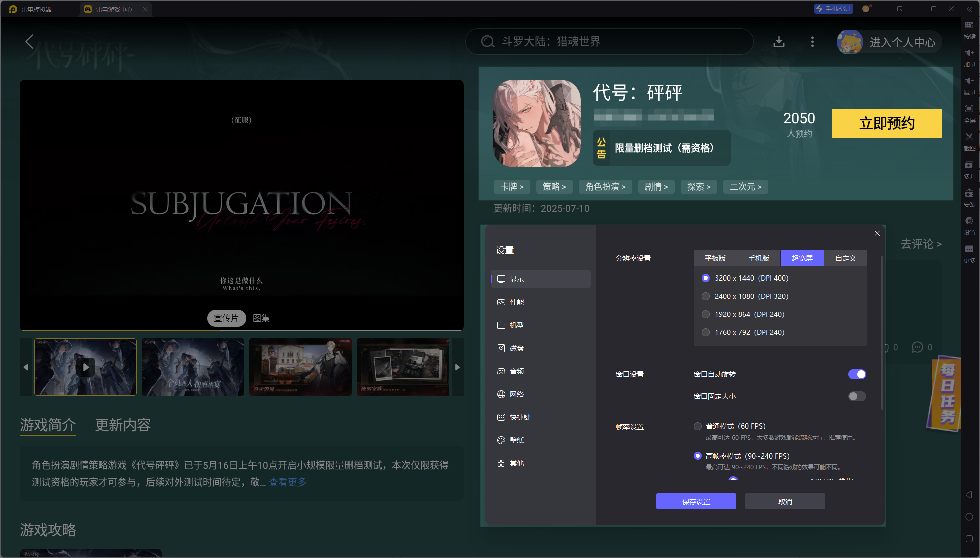Switch to 自定义 resolution tab
The image size is (980, 558).
(846, 258)
